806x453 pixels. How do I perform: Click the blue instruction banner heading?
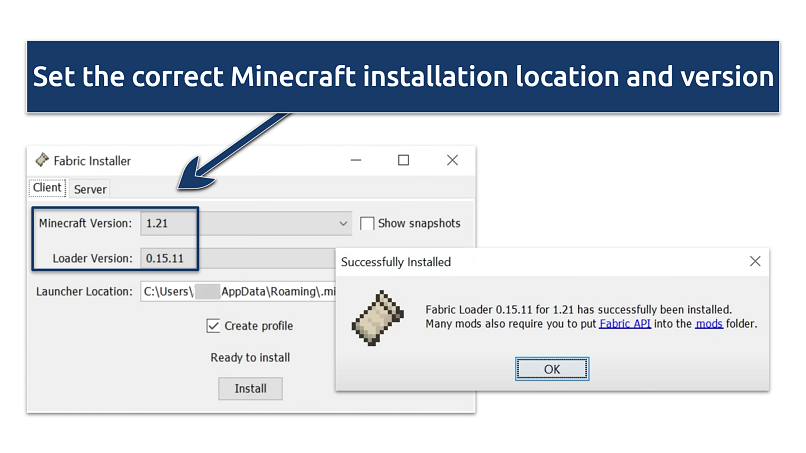click(403, 76)
